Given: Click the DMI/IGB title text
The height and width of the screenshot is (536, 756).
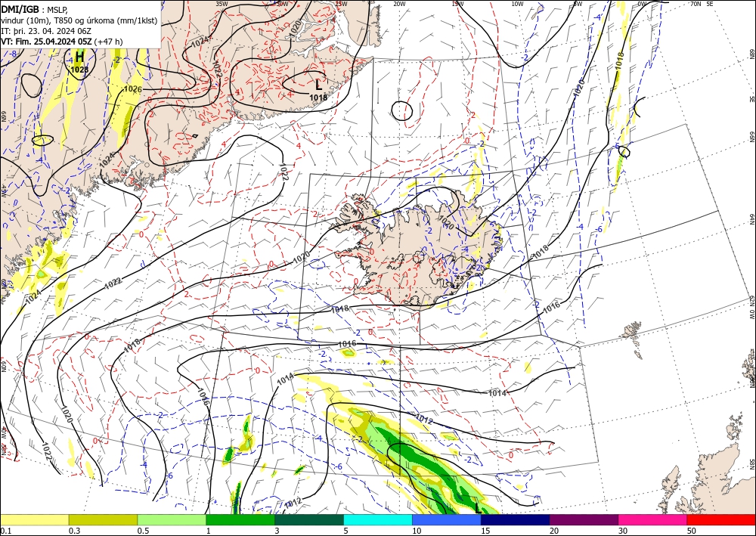Looking at the screenshot, I should 20,10.
